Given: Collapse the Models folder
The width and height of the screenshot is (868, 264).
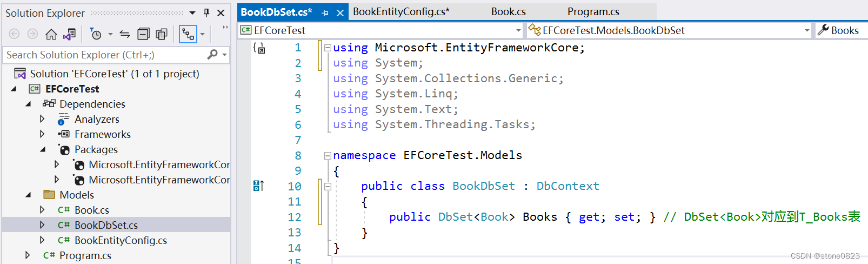Looking at the screenshot, I should 28,195.
